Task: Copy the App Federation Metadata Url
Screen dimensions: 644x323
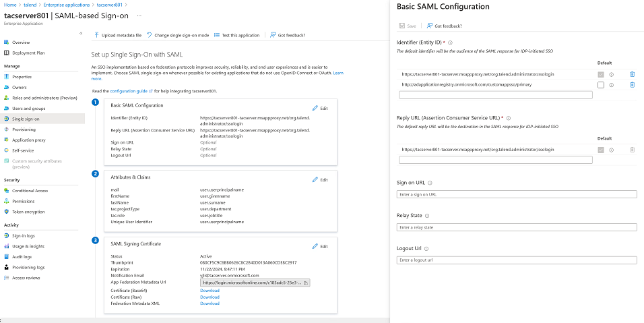Action: (x=306, y=283)
